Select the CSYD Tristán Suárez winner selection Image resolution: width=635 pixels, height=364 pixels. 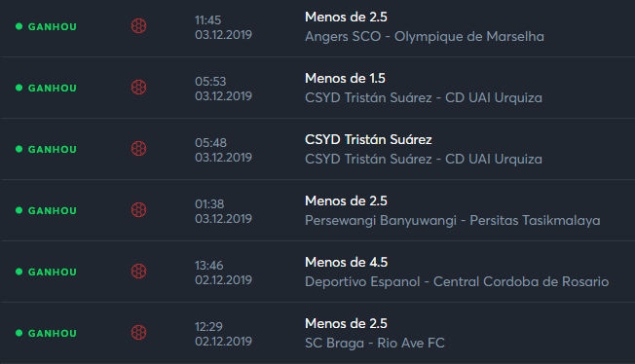click(368, 139)
